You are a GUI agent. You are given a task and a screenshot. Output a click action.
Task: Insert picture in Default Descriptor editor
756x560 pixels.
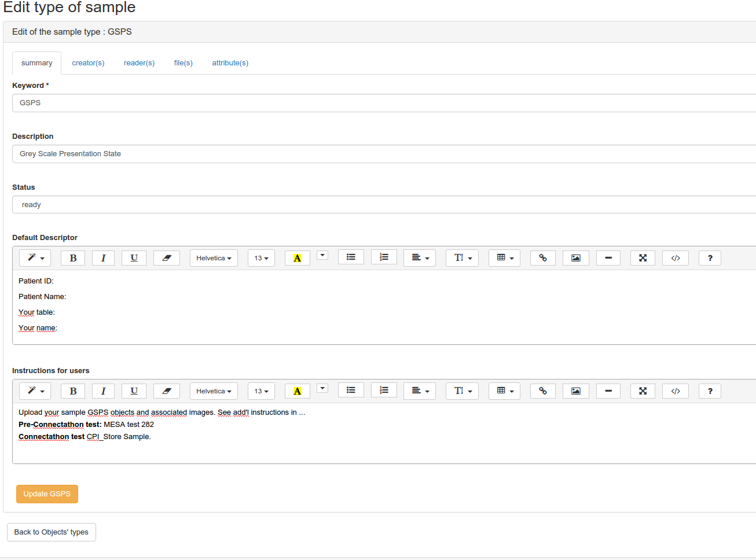(575, 258)
